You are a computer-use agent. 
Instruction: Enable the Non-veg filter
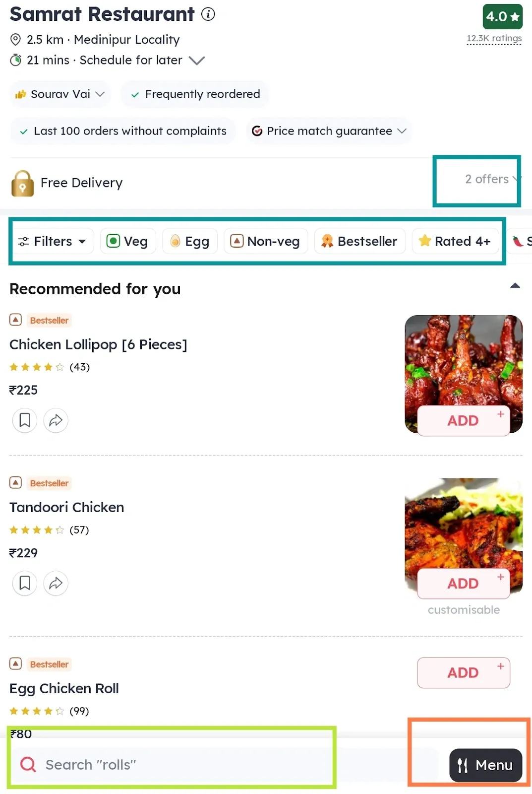tap(266, 241)
